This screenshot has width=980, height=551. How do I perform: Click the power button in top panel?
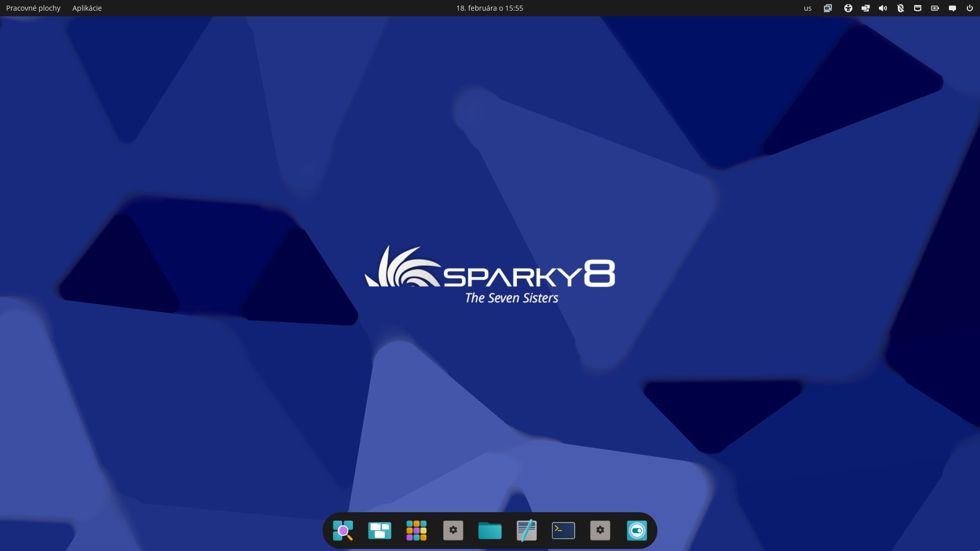click(970, 8)
